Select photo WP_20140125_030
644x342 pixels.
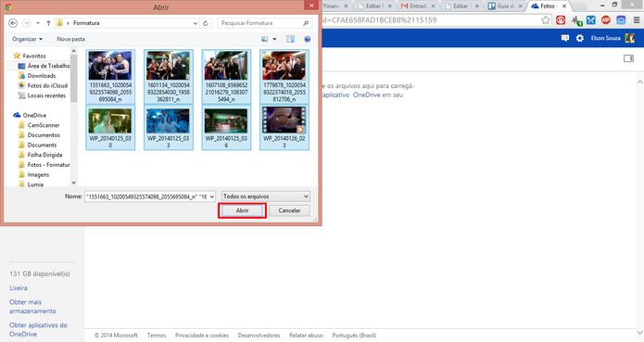point(110,127)
